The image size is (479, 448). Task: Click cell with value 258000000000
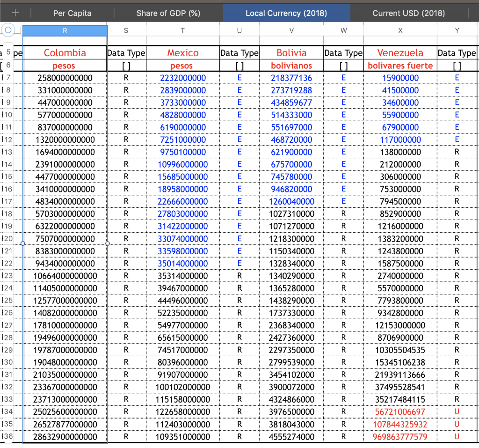(x=65, y=78)
